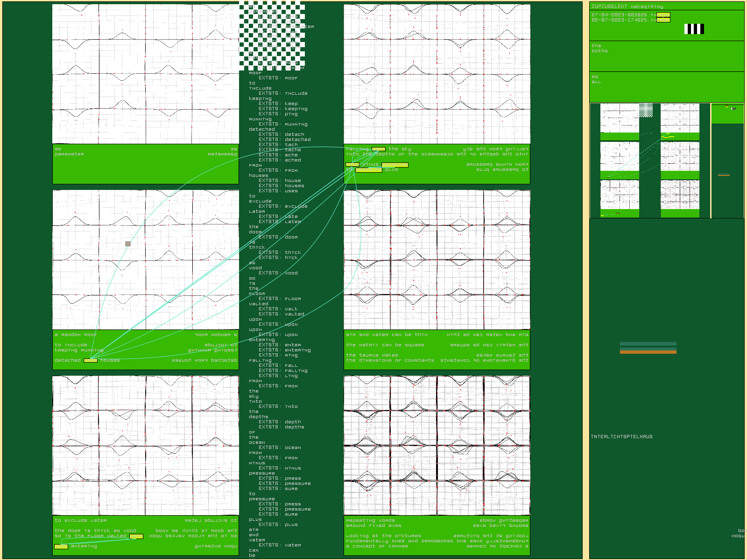Click the 'keeping' entry in the word list
This screenshot has width=747, height=560.
click(x=260, y=98)
